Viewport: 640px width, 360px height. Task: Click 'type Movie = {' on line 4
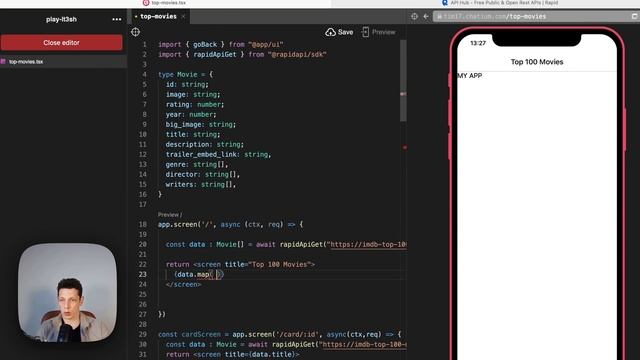185,74
